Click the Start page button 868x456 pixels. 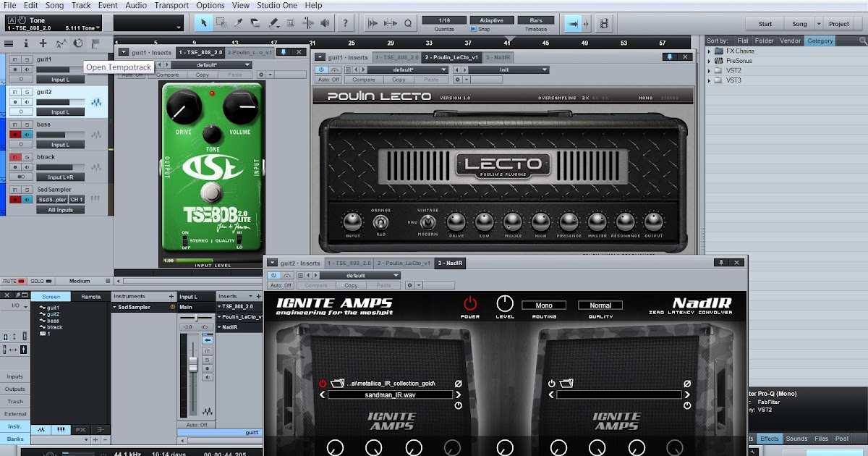[765, 24]
